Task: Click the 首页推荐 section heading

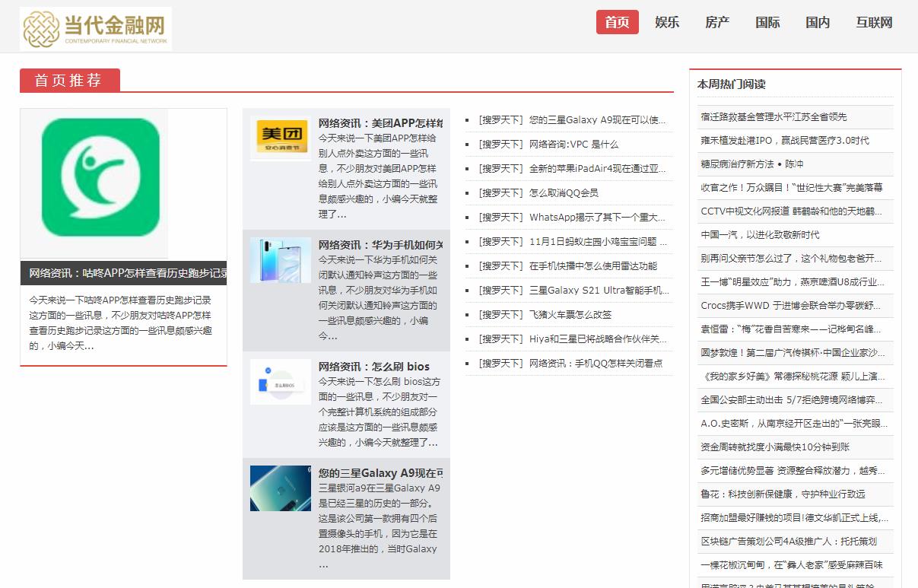Action: pyautogui.click(x=69, y=80)
